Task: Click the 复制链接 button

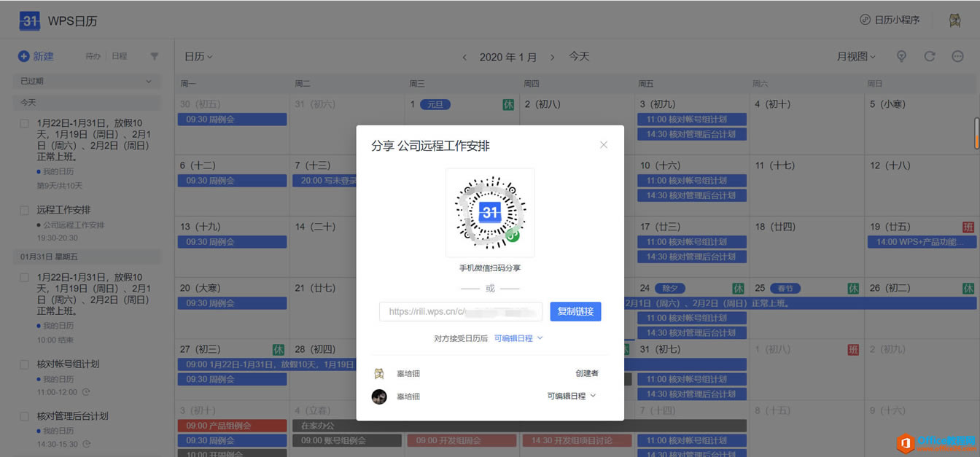Action: [575, 311]
